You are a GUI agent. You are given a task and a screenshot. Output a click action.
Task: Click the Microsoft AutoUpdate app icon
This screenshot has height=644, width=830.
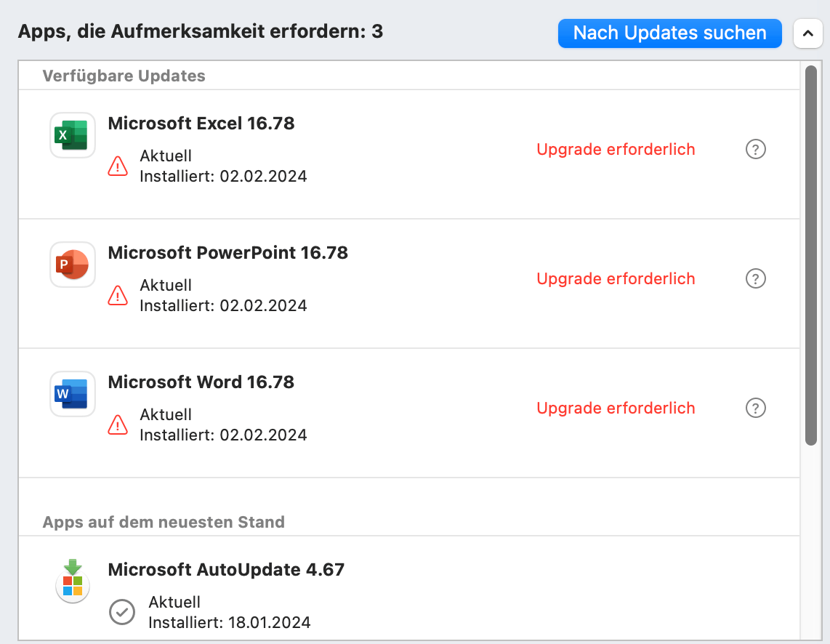[72, 580]
